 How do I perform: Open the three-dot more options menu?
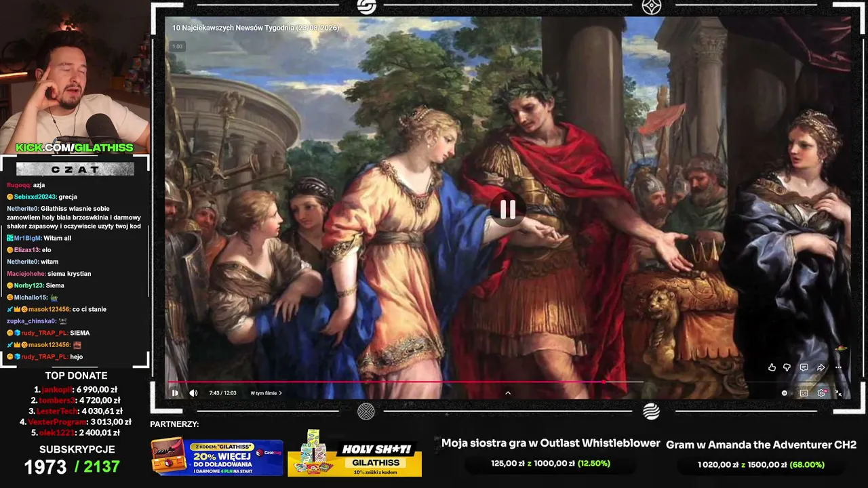pos(838,367)
